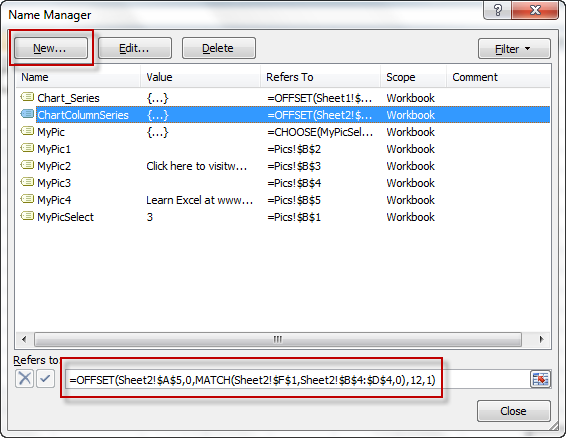566x438 pixels.
Task: Cancel the formula edit with X icon
Action: click(x=25, y=379)
